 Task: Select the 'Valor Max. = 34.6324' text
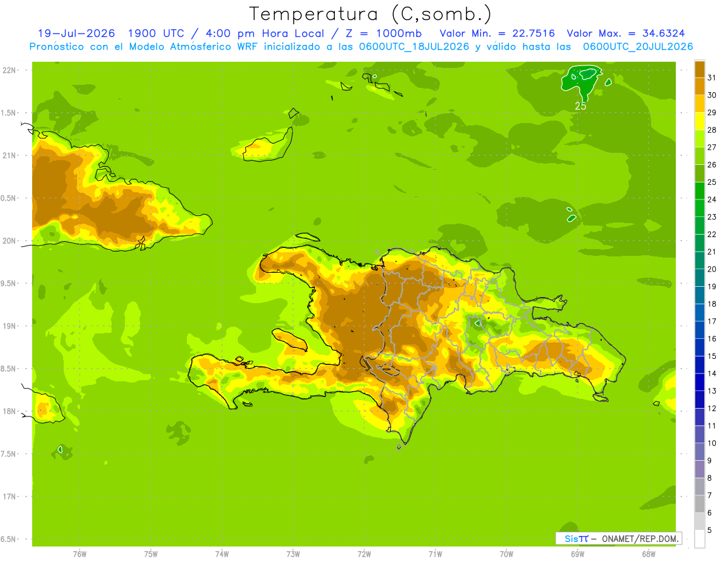click(626, 33)
